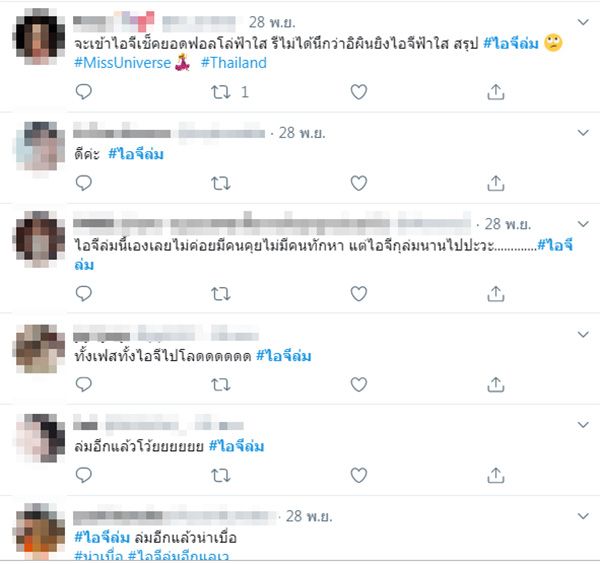The height and width of the screenshot is (564, 600).
Task: Open the last tweet author's avatar
Action: coord(39,531)
